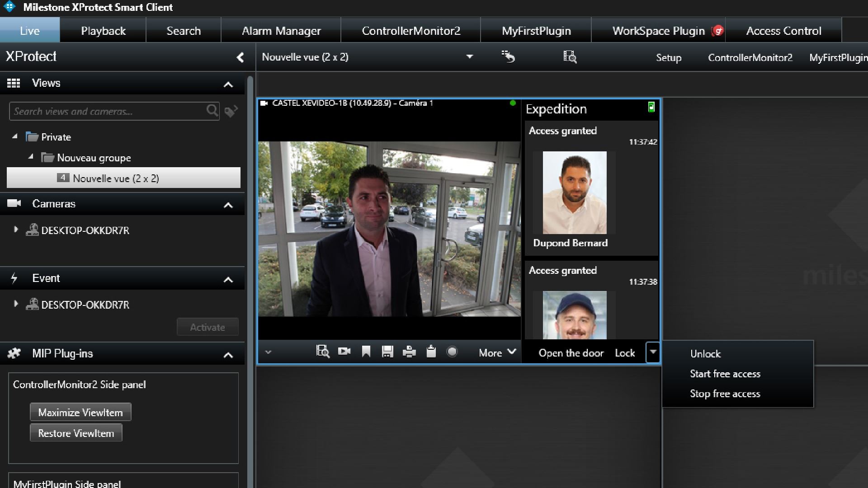The width and height of the screenshot is (868, 488).
Task: Collapse the Cameras section
Action: pyautogui.click(x=228, y=205)
